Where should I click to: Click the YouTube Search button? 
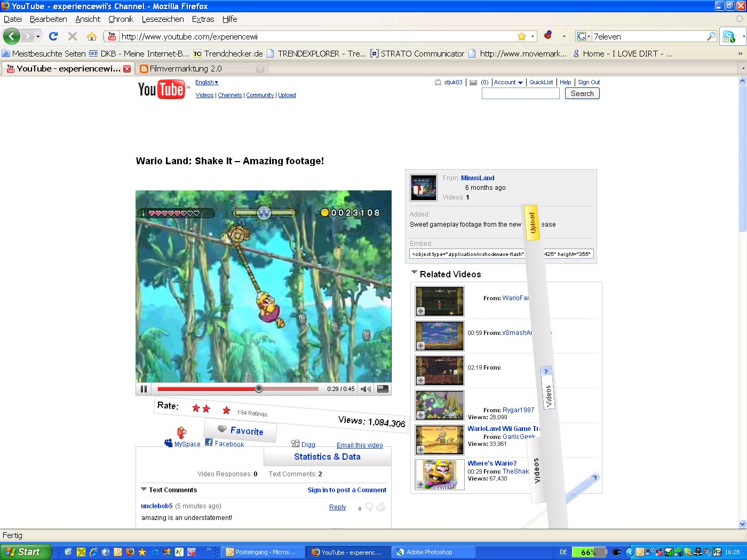click(582, 93)
